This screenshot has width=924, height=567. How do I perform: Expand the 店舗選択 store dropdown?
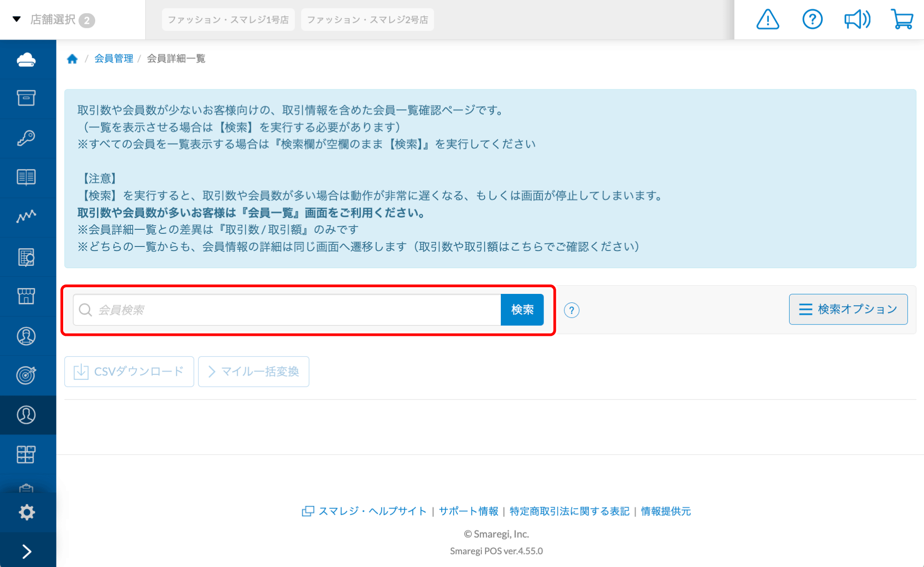(53, 20)
